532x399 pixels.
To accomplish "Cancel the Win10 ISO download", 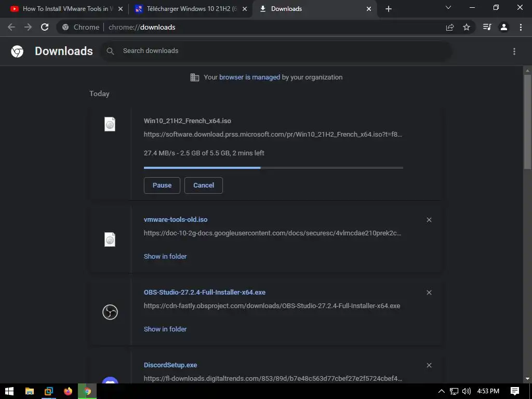I will point(204,185).
